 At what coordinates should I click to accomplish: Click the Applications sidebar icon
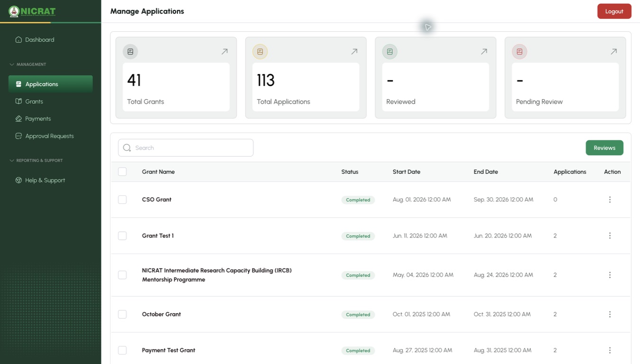tap(19, 84)
